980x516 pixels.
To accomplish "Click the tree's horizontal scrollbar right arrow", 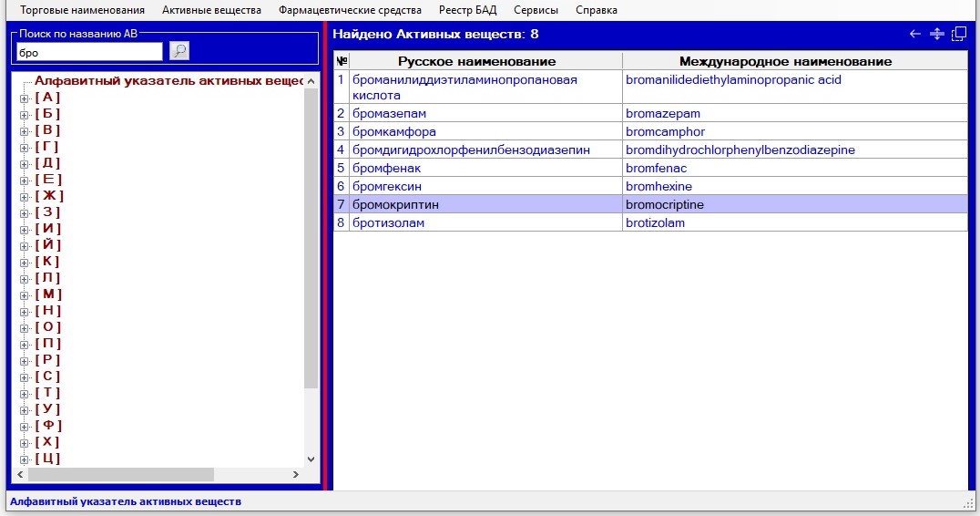I will (x=294, y=475).
